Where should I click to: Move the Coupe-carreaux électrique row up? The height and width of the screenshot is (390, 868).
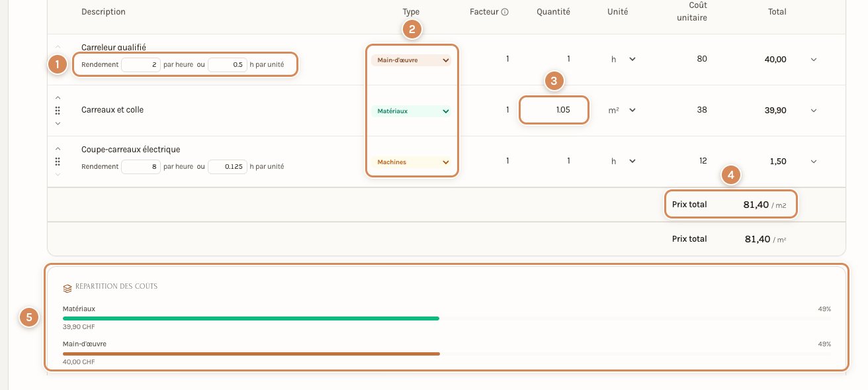pos(58,149)
